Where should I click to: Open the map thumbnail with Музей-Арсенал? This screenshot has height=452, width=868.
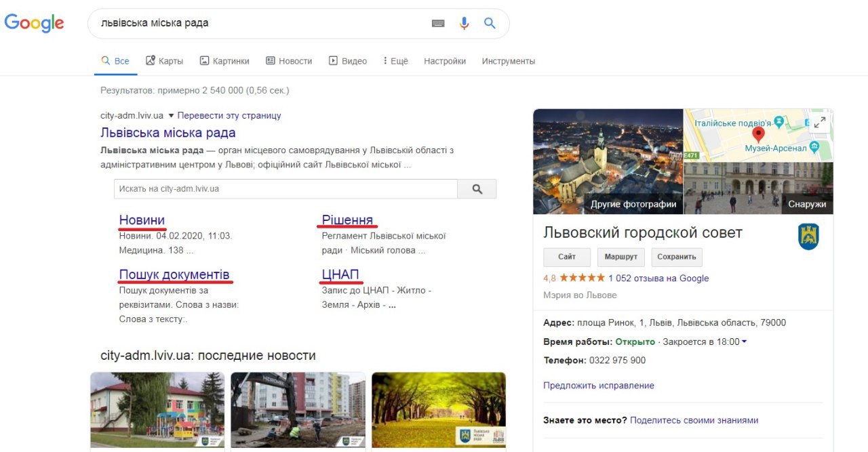758,135
